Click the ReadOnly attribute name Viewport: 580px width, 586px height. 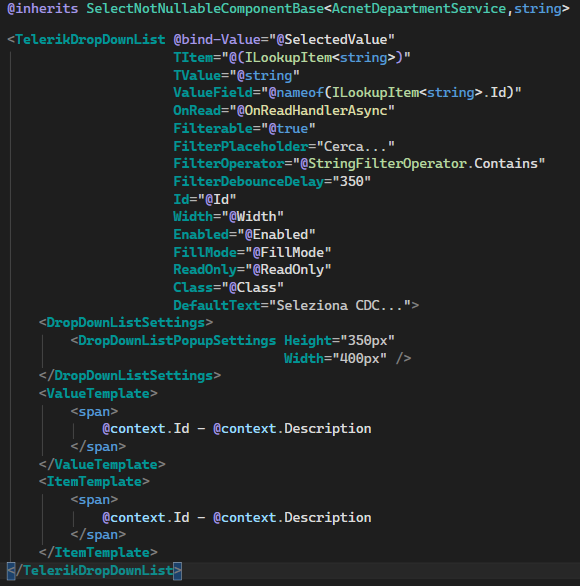pos(205,270)
